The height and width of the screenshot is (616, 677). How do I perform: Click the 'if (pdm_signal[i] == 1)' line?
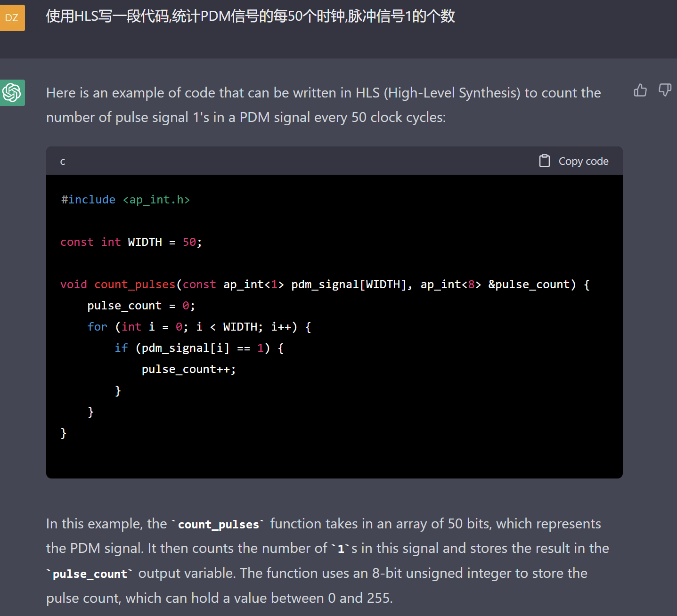point(199,348)
